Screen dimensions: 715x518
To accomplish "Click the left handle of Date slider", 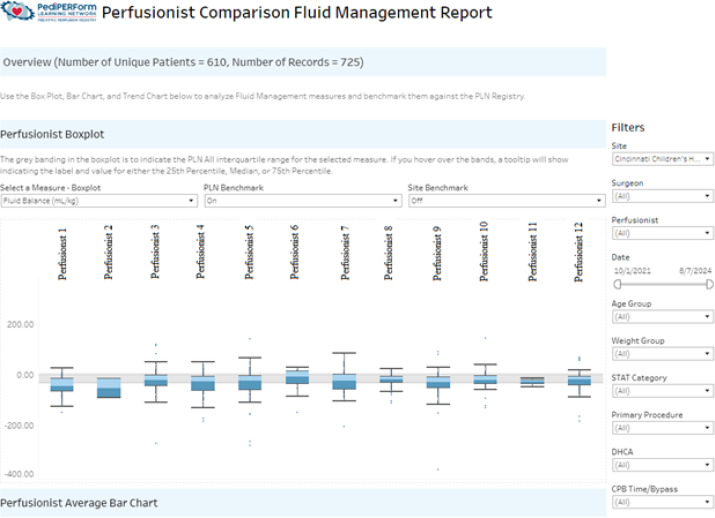I will (617, 285).
